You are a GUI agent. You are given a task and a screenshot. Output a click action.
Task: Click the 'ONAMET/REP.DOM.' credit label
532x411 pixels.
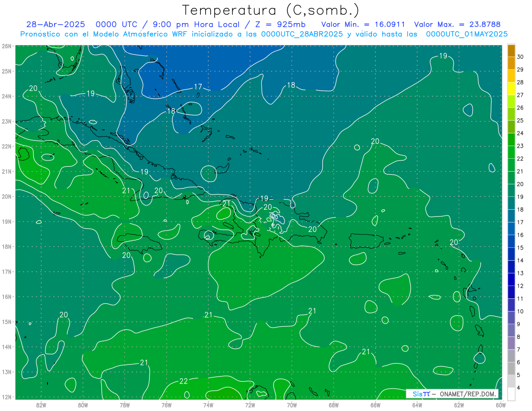468,394
